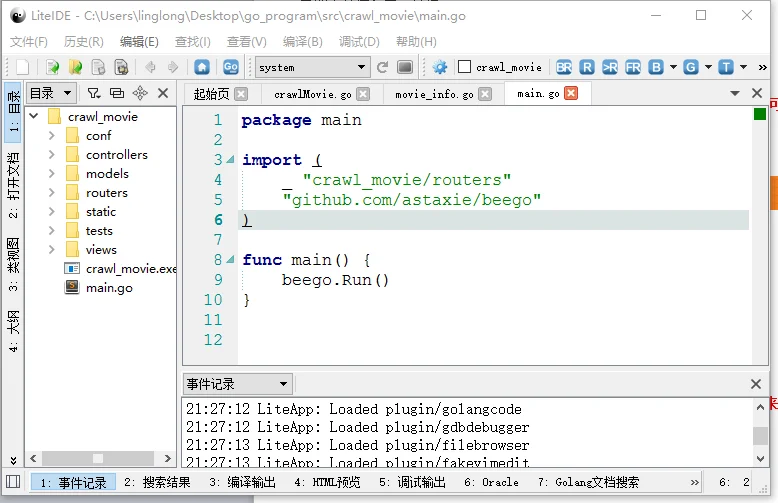Toggle the 大纲 side panel button
This screenshot has height=503, width=778.
(x=13, y=330)
